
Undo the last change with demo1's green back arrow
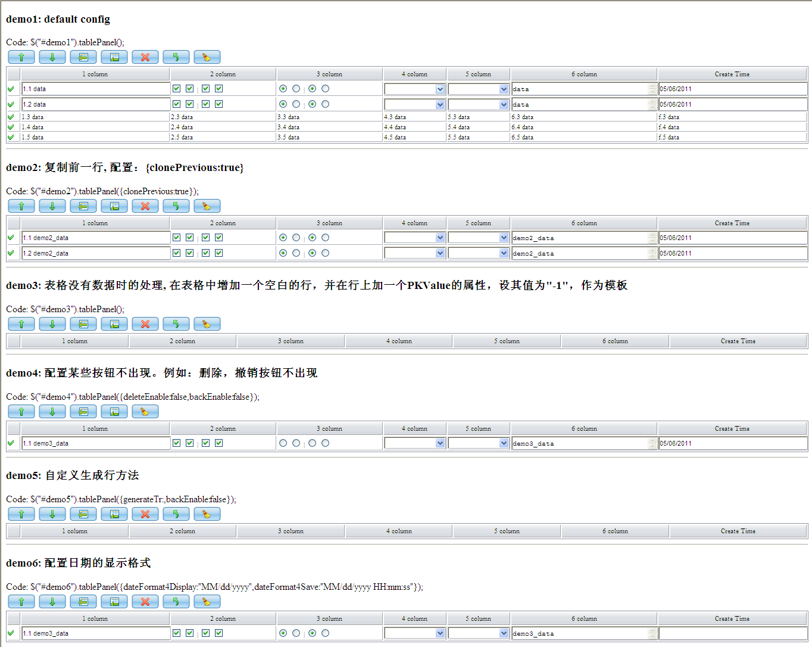(176, 57)
